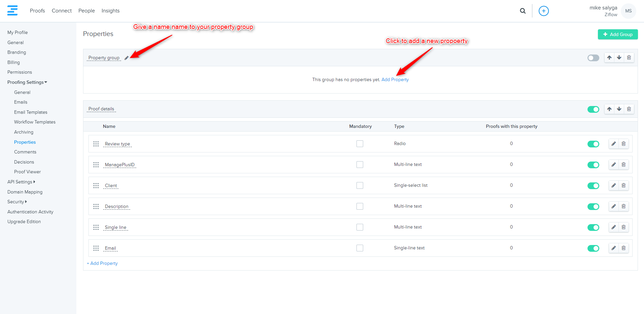The width and height of the screenshot is (644, 314).
Task: Go to Workflow Templates in sidebar
Action: click(35, 122)
